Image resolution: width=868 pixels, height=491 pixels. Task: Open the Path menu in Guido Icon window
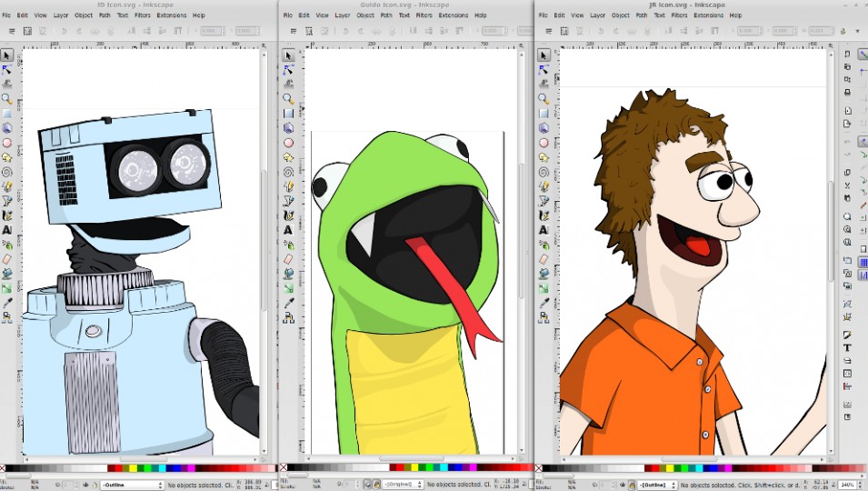click(386, 15)
